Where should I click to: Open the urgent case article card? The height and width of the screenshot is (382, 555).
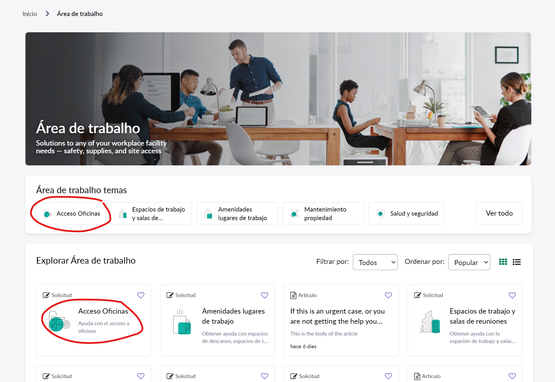tap(341, 320)
